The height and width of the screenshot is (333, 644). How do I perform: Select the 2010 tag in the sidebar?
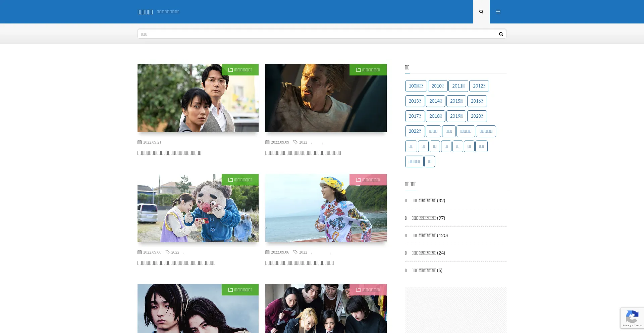[x=438, y=86]
